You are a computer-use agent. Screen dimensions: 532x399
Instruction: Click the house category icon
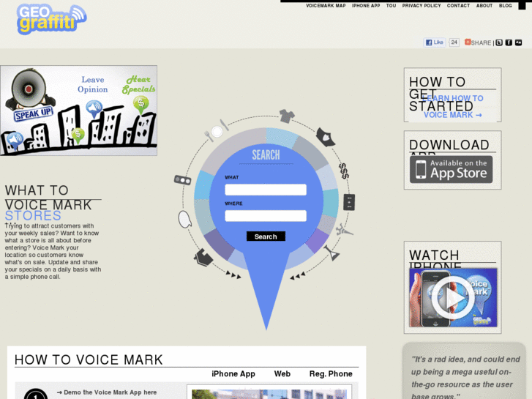203,258
